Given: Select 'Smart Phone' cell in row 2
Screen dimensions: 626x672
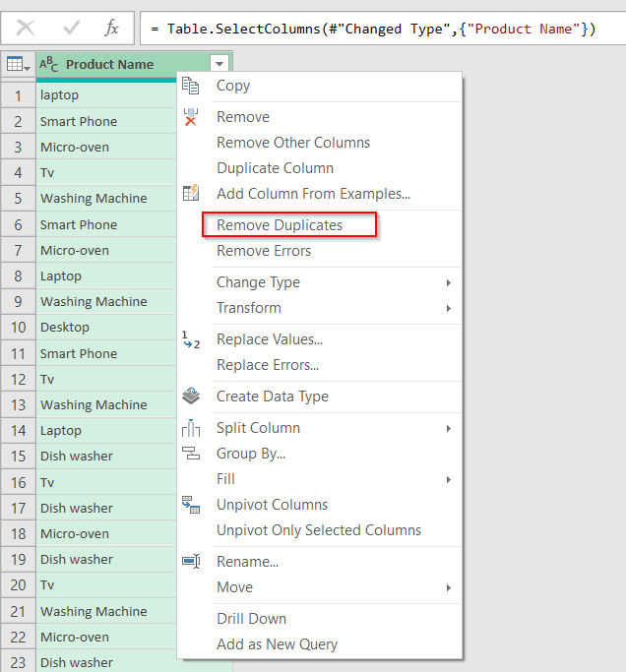Looking at the screenshot, I should pos(106,121).
